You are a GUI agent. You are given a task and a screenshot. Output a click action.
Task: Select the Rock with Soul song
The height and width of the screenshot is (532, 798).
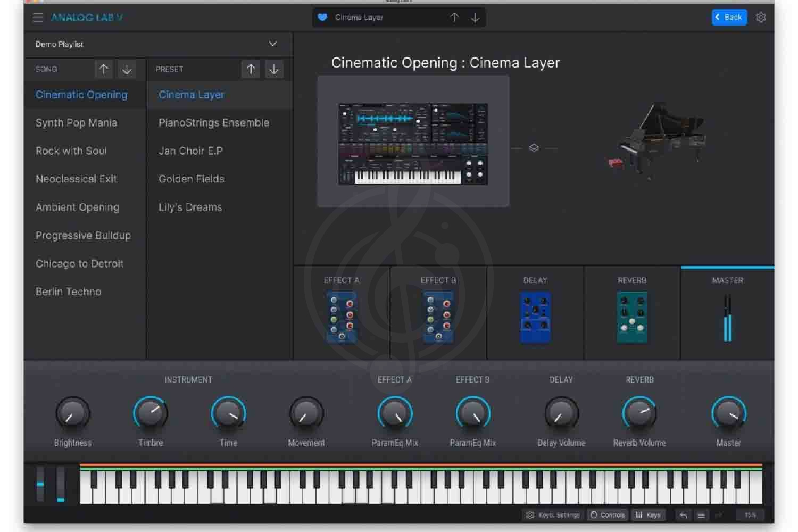coord(85,151)
